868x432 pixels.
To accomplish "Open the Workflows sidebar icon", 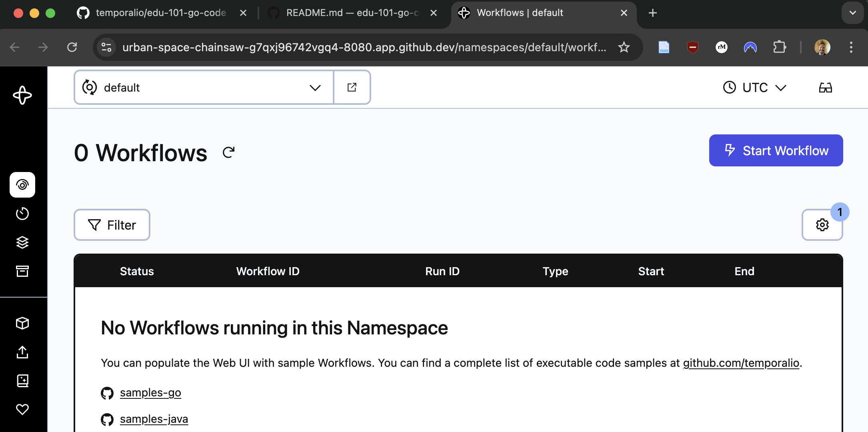I will click(x=22, y=185).
